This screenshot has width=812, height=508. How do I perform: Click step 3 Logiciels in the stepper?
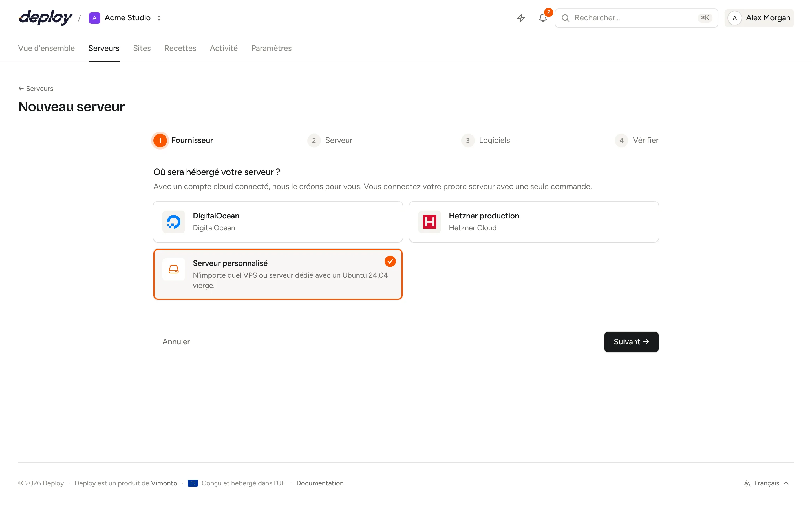[486, 141]
